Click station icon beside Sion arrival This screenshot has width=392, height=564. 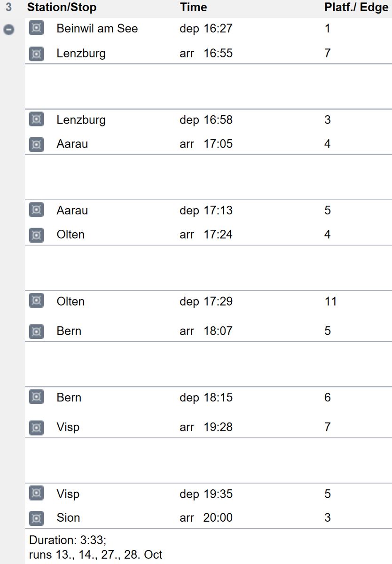(36, 518)
